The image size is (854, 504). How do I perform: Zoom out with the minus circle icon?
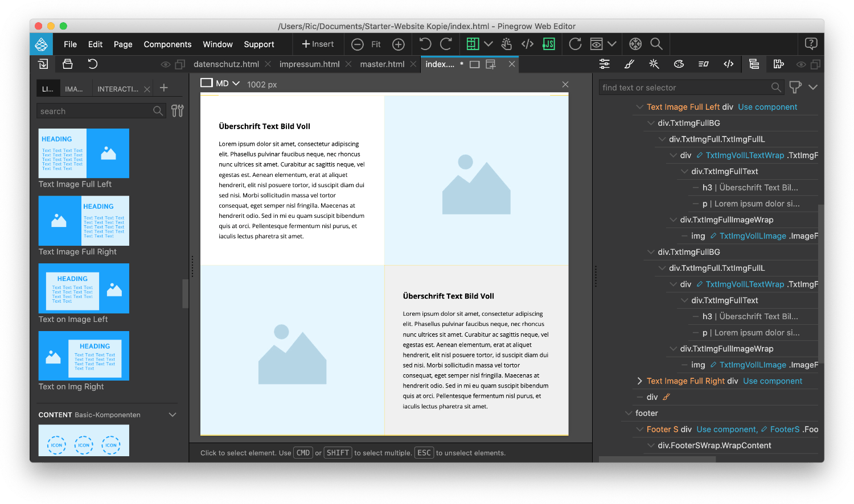pos(358,44)
